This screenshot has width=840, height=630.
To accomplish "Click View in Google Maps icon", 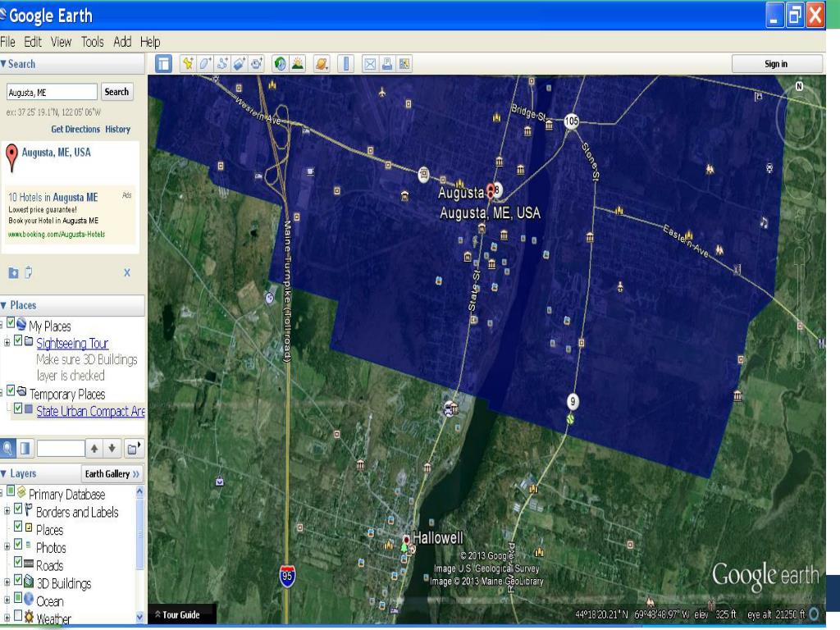I will coord(404,64).
